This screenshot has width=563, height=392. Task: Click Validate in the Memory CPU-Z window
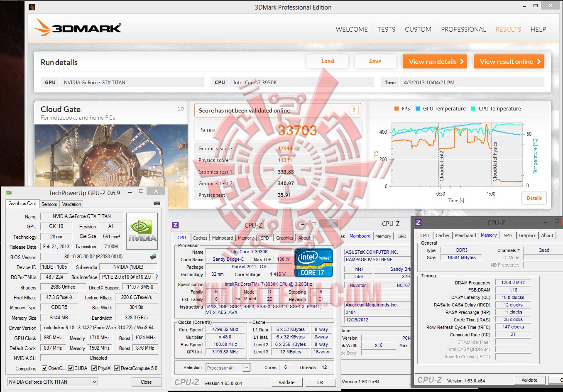[x=529, y=380]
